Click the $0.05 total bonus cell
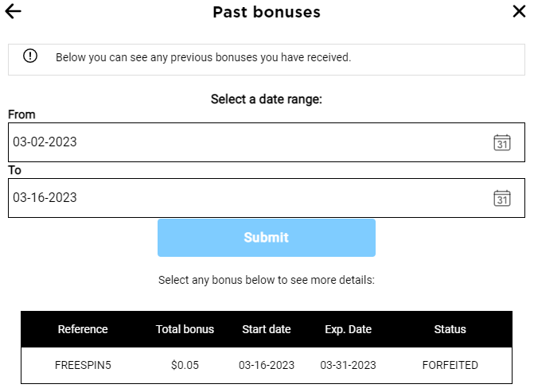Viewport: 534px width, 392px height. click(x=185, y=365)
